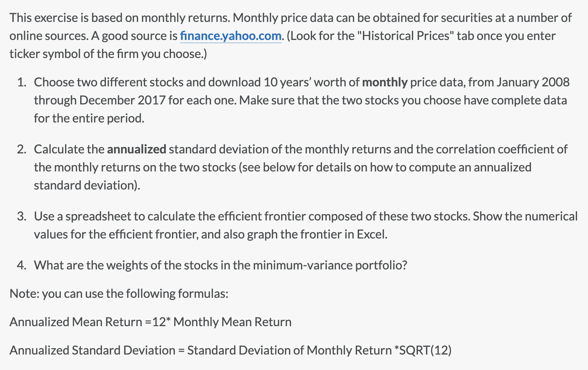Click the minimum-variance portfolio question
Screen dimensions: 588x370
pos(220,265)
